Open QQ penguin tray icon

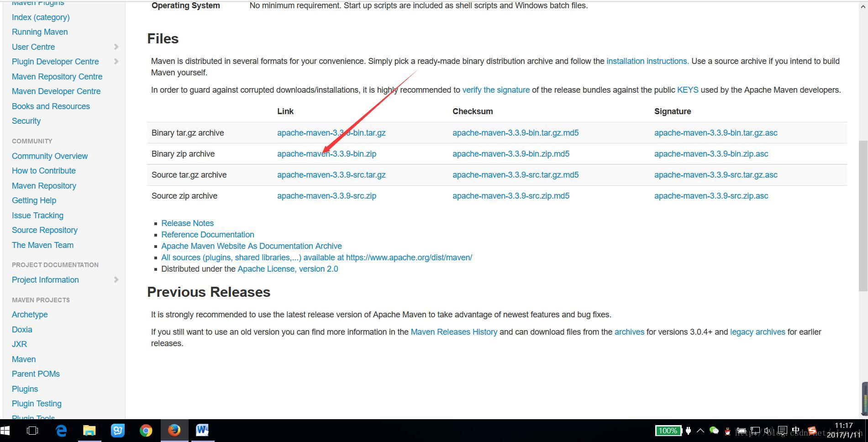coord(728,431)
